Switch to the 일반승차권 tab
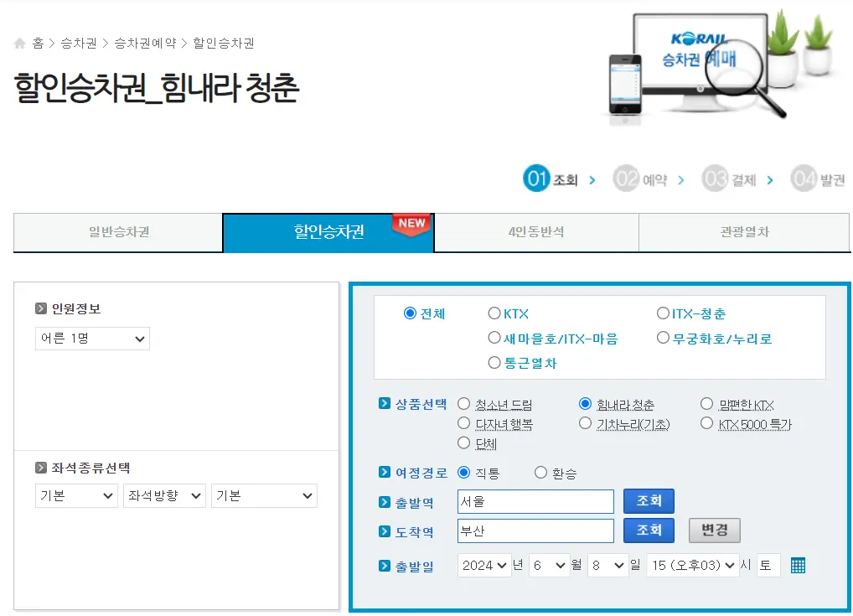 (119, 232)
